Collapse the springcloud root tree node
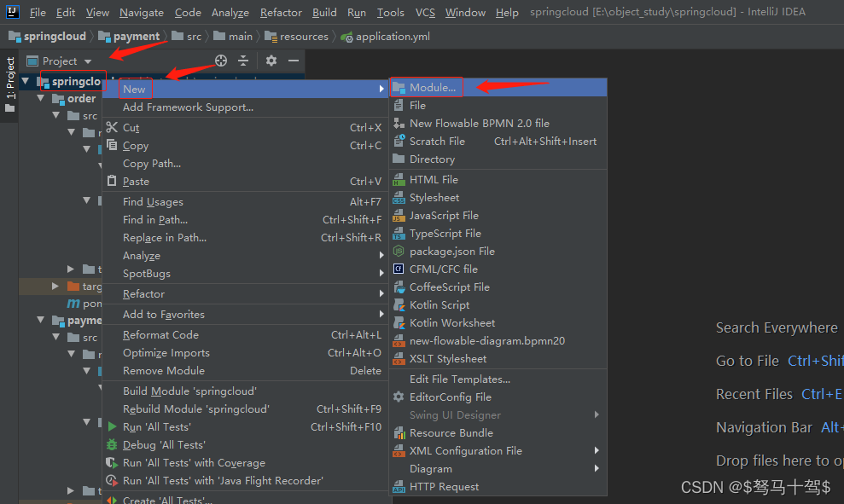 point(26,81)
